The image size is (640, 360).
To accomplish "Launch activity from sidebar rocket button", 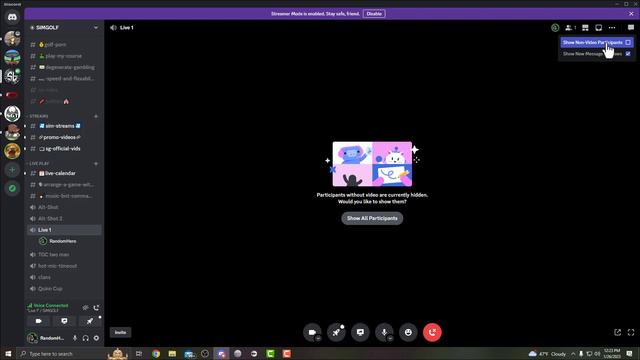I will 90,321.
